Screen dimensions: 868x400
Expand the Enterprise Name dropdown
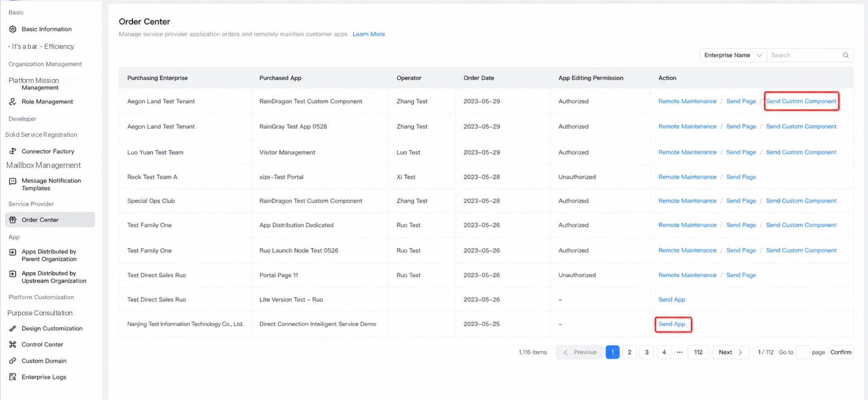click(733, 55)
